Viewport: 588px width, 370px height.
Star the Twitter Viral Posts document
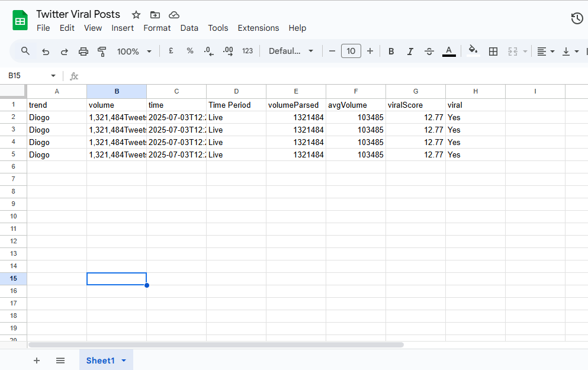pyautogui.click(x=136, y=15)
